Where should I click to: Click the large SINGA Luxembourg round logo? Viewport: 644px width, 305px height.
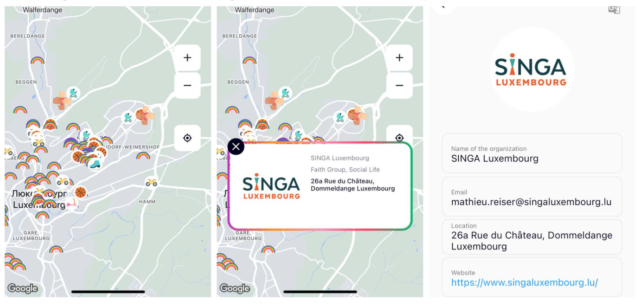(x=531, y=70)
